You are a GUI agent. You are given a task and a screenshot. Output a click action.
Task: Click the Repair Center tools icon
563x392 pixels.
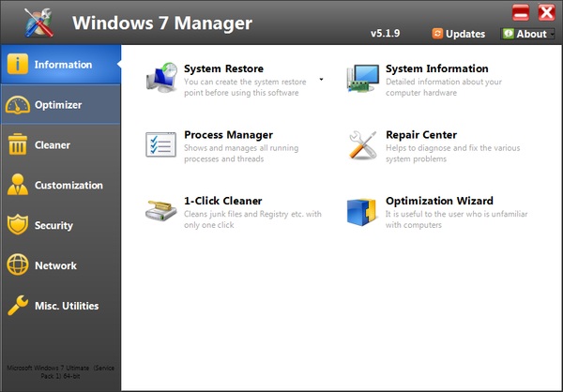click(x=362, y=145)
